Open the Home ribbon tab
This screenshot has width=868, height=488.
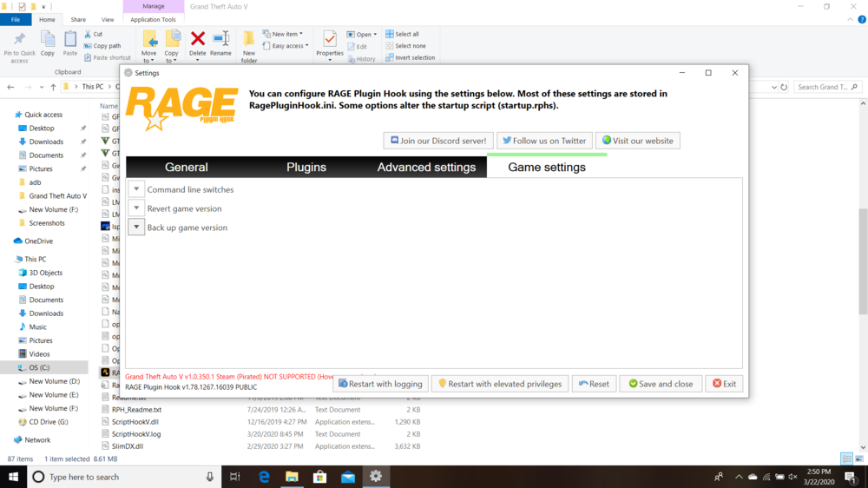[x=47, y=19]
